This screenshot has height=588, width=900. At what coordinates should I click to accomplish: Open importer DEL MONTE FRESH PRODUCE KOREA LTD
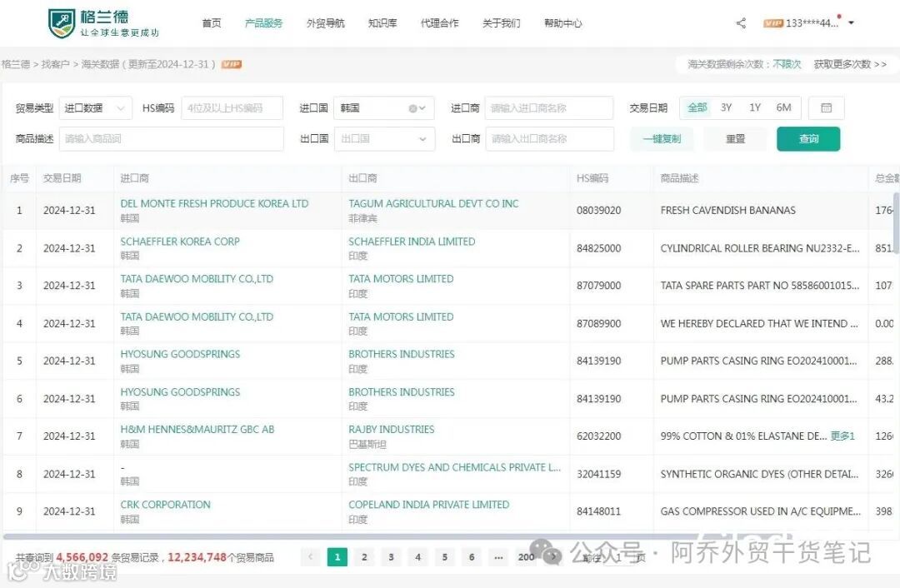[x=214, y=204]
